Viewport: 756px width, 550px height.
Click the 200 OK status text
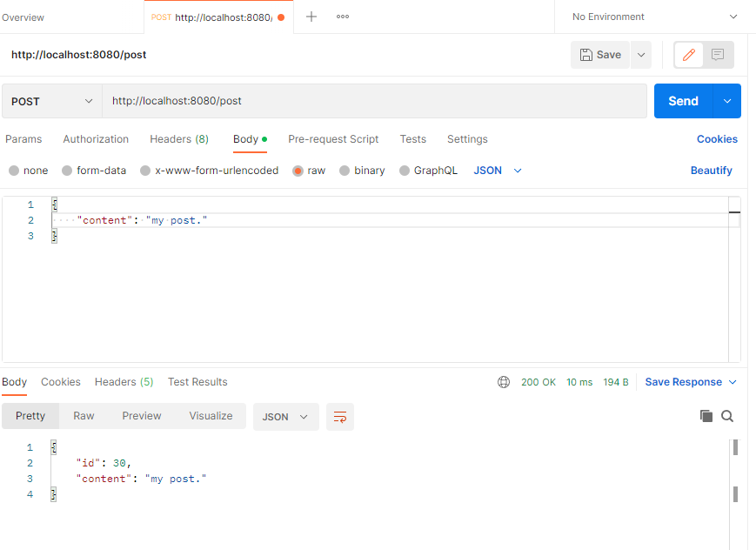[539, 382]
